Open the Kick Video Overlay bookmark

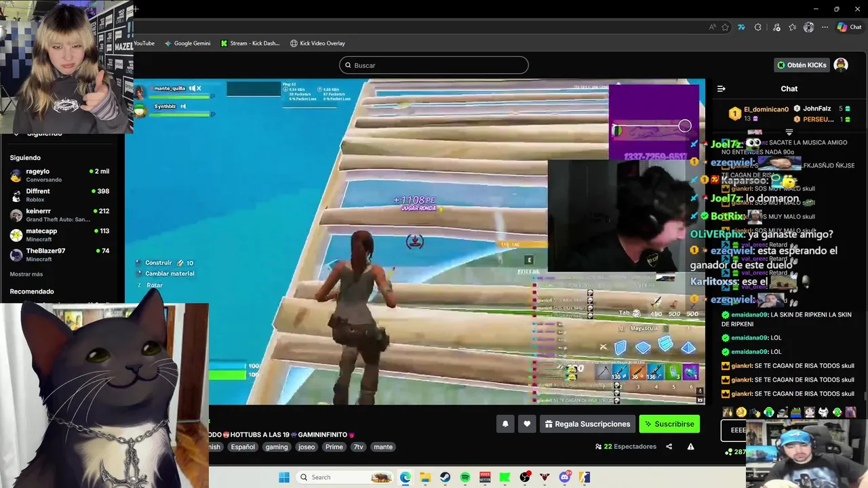point(317,43)
